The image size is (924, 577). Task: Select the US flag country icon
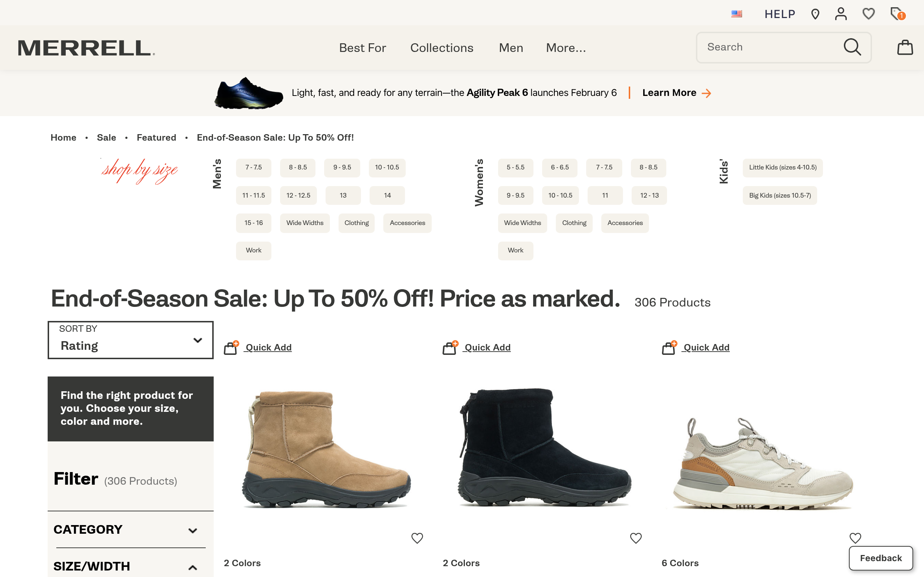pos(737,14)
